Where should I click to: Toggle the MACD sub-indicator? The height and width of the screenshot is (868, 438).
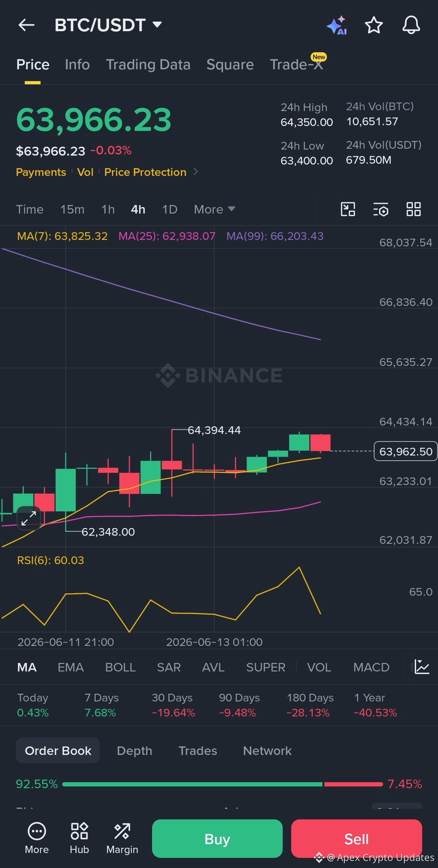[371, 667]
